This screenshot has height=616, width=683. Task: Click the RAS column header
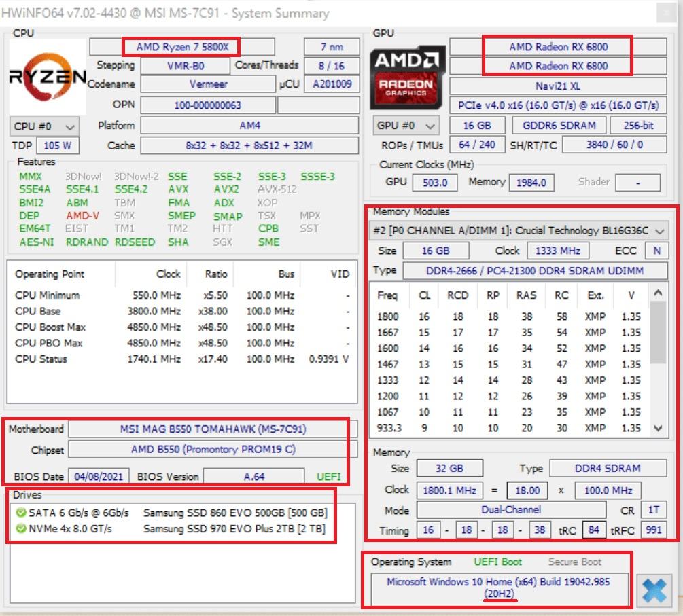pyautogui.click(x=526, y=295)
